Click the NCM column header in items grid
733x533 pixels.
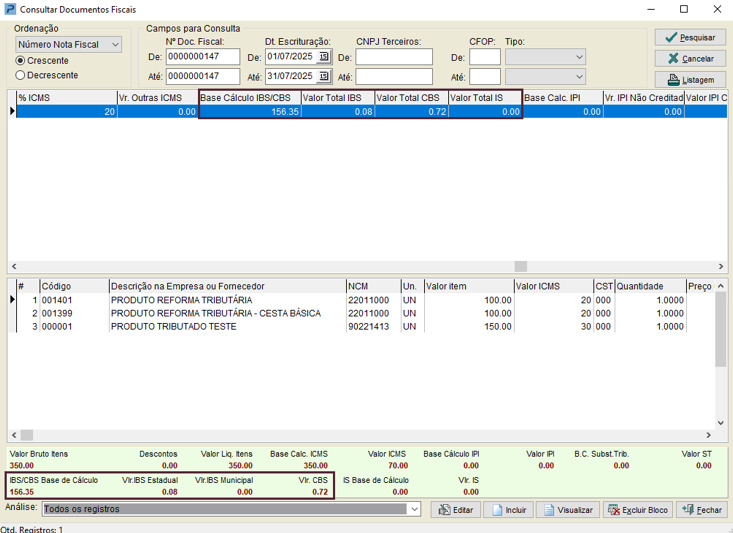click(x=371, y=286)
